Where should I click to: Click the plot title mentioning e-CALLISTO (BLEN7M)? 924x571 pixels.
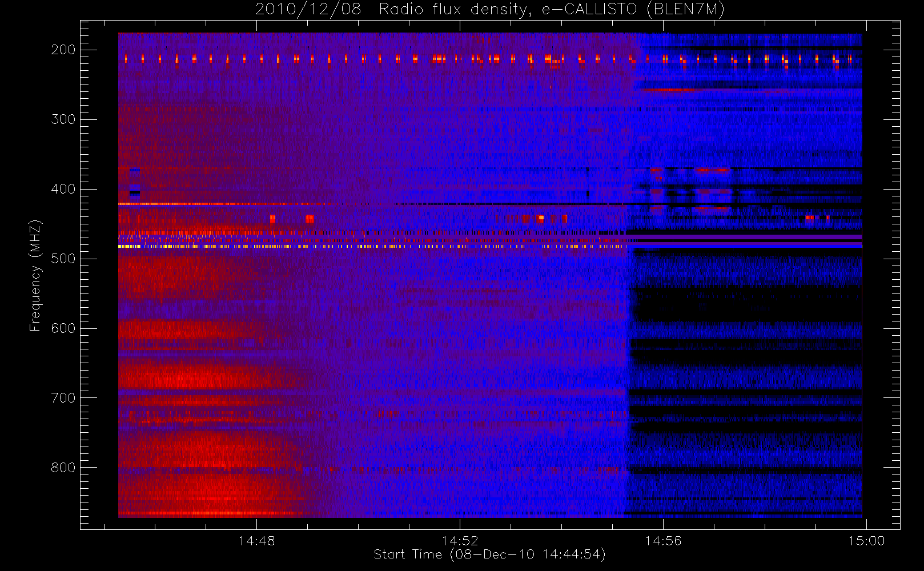(x=490, y=10)
